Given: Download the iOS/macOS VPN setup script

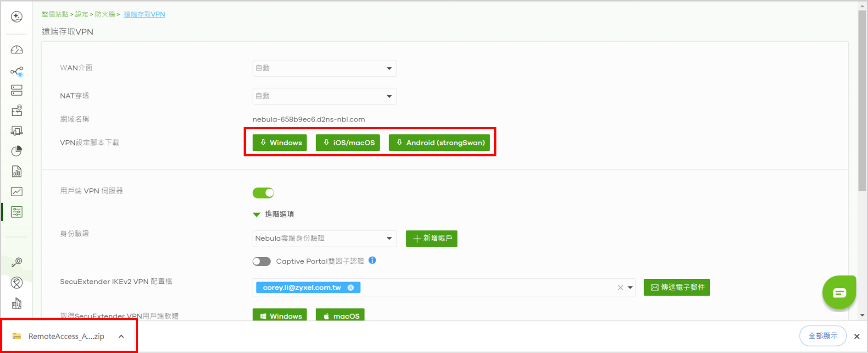Looking at the screenshot, I should pos(348,143).
